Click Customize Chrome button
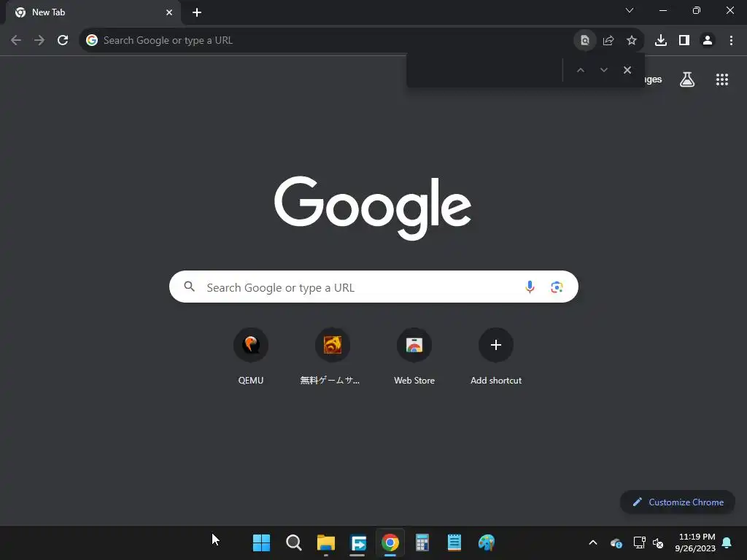The height and width of the screenshot is (560, 747). pos(678,502)
